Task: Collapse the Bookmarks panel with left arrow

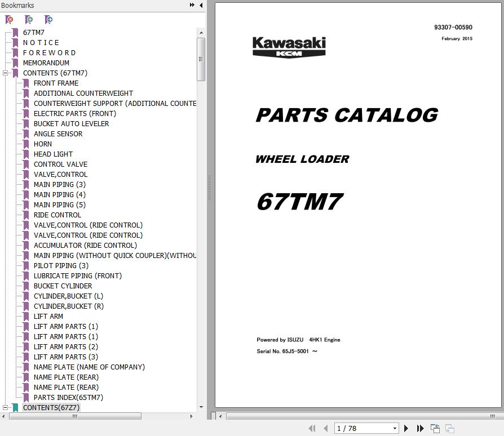Action: pos(201,5)
